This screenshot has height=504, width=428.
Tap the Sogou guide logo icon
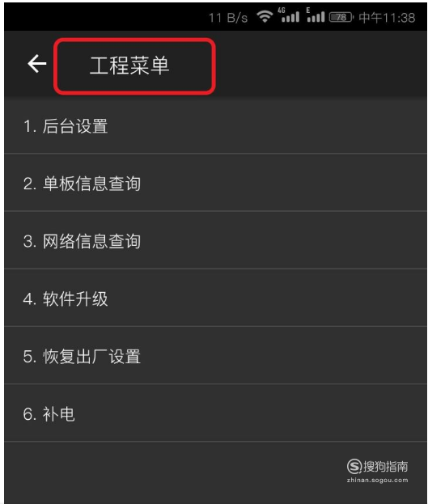pos(354,467)
